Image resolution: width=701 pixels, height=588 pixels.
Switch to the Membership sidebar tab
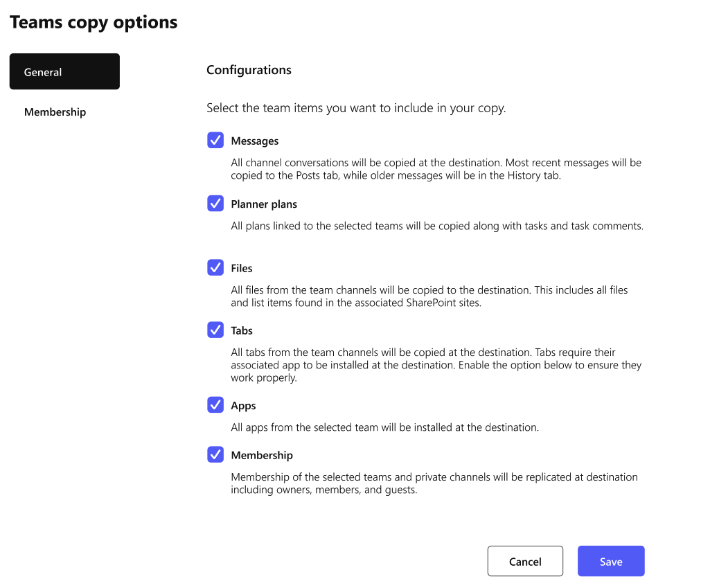pyautogui.click(x=55, y=112)
